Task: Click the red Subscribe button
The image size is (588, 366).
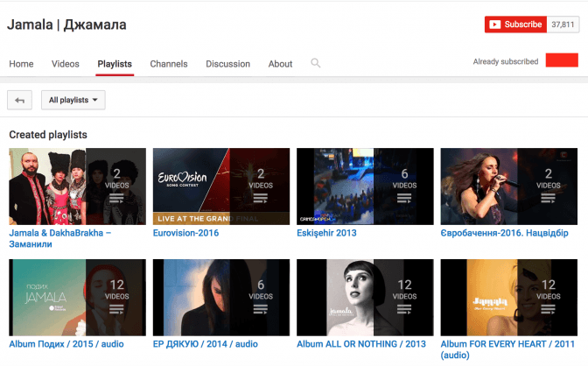Action: point(515,25)
